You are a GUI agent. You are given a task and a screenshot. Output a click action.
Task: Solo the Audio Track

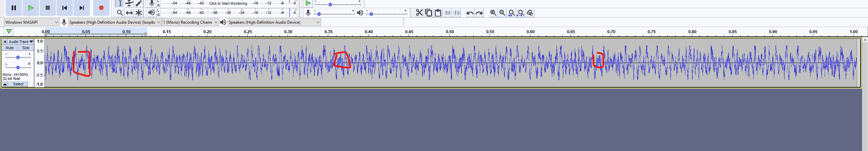(x=26, y=48)
